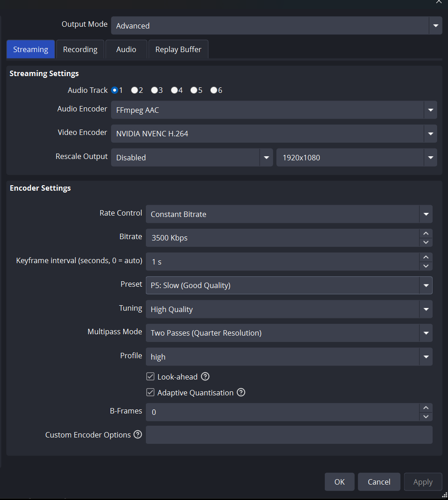This screenshot has width=448, height=500.
Task: Increase Keyframe interval with up arrow
Action: [x=426, y=257]
